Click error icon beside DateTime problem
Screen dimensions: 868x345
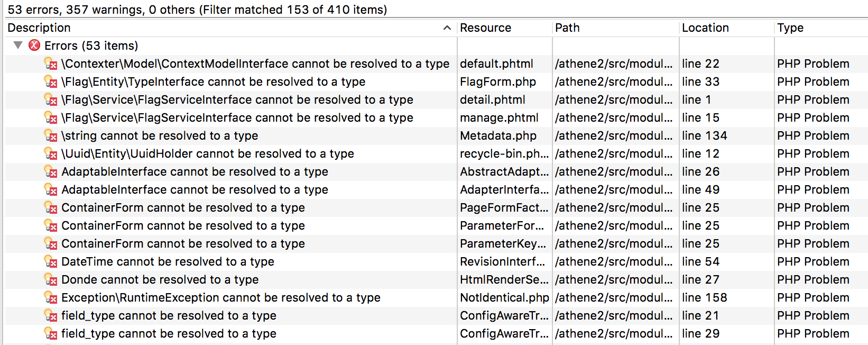click(x=51, y=262)
